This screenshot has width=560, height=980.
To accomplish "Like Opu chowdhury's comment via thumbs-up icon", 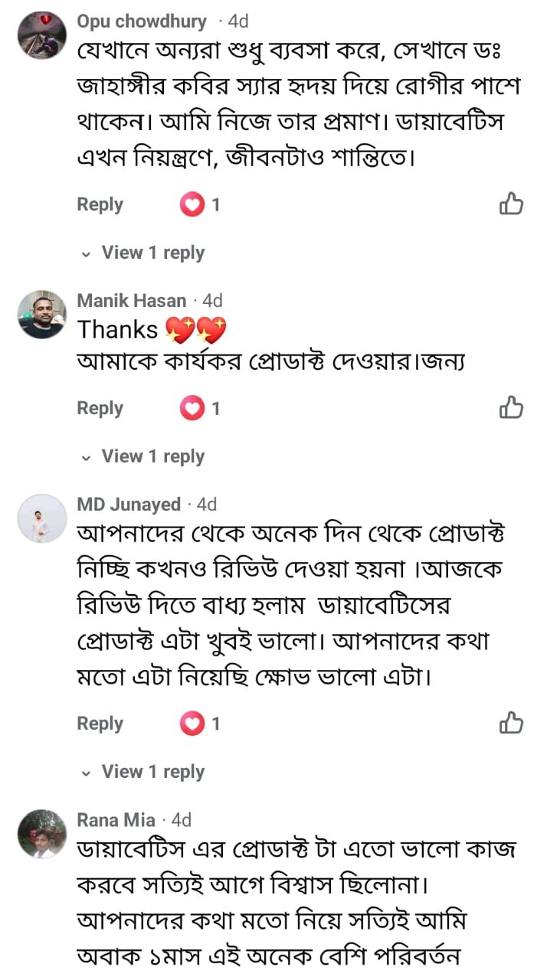I will point(510,204).
